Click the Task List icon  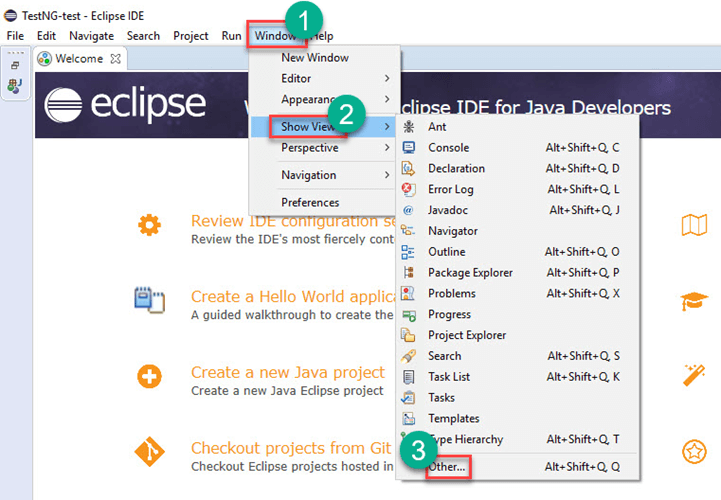click(x=408, y=377)
